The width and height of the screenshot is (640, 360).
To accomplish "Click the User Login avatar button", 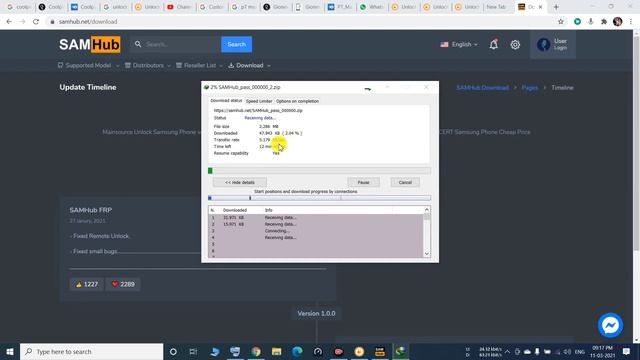I will (553, 44).
